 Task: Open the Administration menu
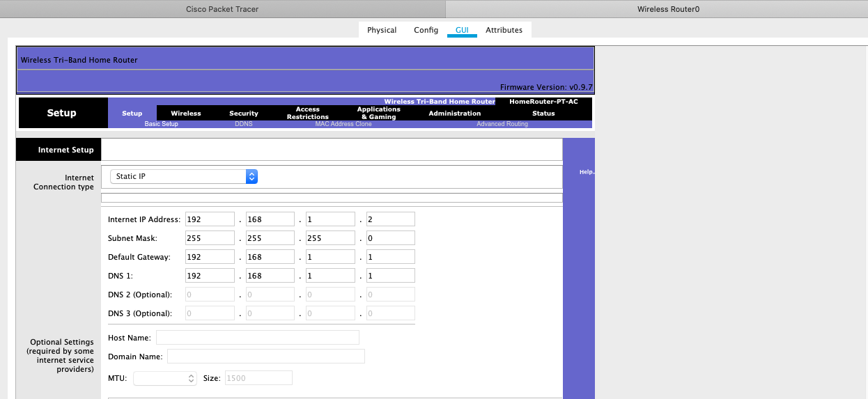coord(454,114)
